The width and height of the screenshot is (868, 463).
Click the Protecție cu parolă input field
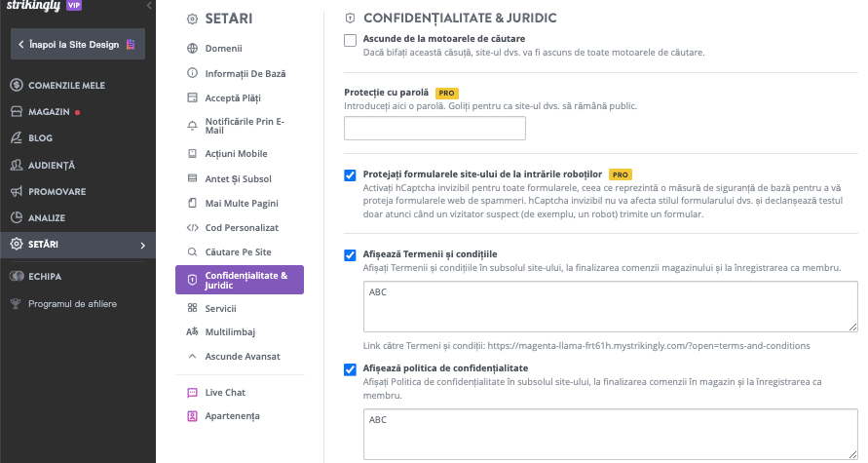434,128
